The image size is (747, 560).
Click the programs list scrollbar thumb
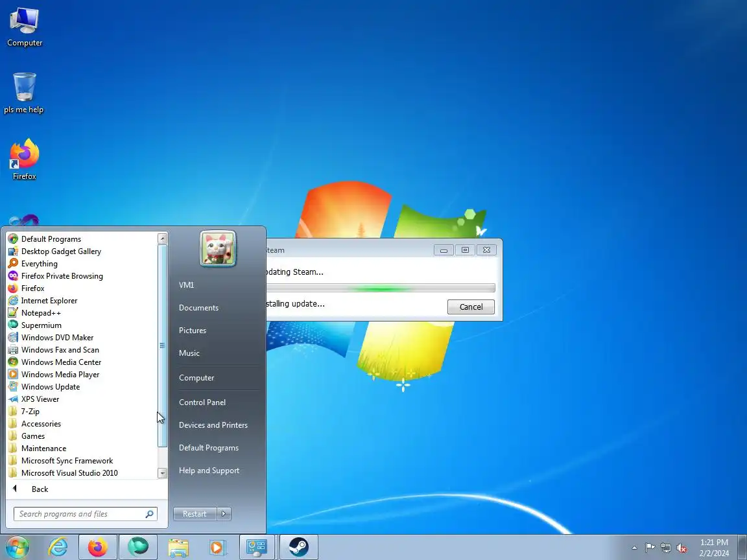click(163, 345)
